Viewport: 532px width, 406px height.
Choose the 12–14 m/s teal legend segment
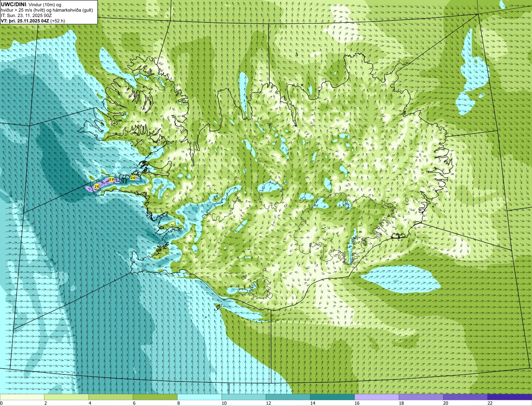288,397
